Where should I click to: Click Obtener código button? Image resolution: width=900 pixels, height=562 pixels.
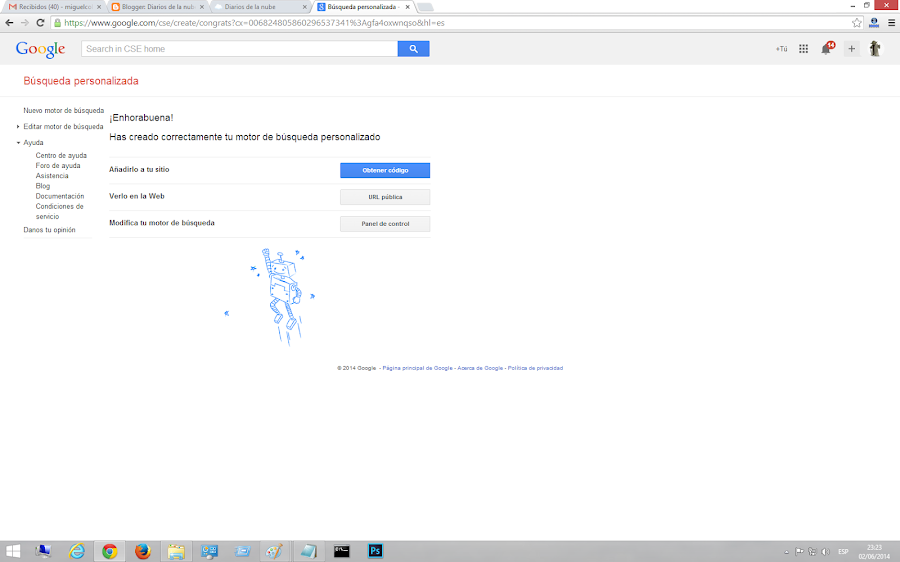[385, 170]
